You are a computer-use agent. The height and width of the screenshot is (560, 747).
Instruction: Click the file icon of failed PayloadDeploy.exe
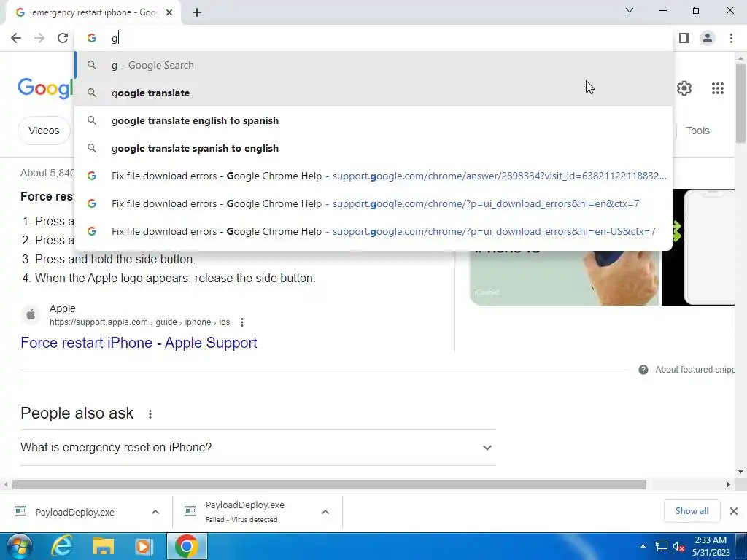coord(190,511)
